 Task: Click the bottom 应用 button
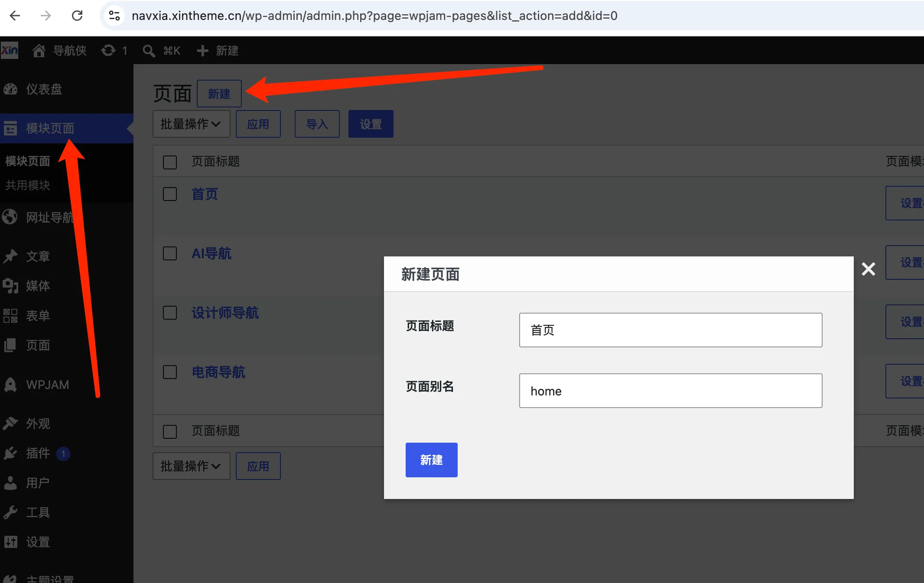[258, 466]
